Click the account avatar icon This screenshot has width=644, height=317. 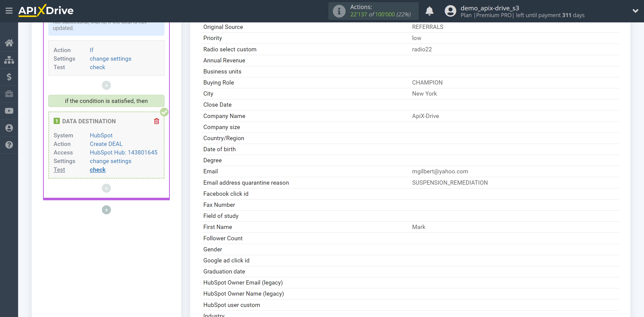click(x=450, y=11)
